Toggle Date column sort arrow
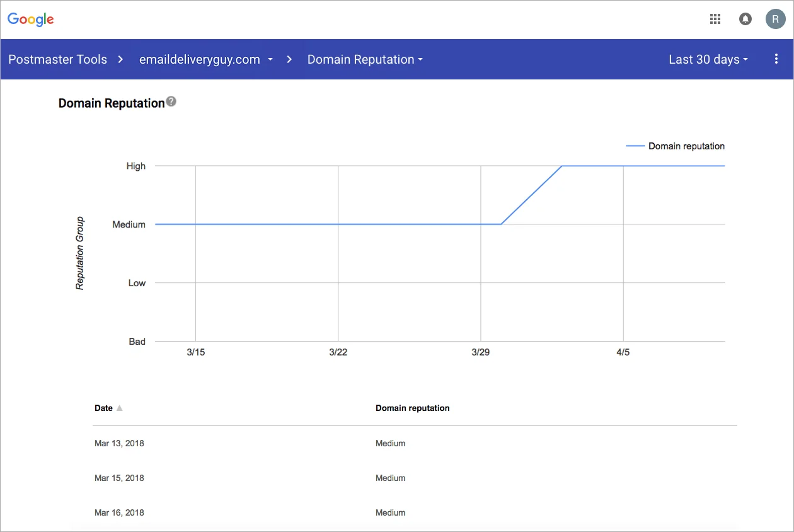Viewport: 794px width, 532px height. click(x=119, y=408)
